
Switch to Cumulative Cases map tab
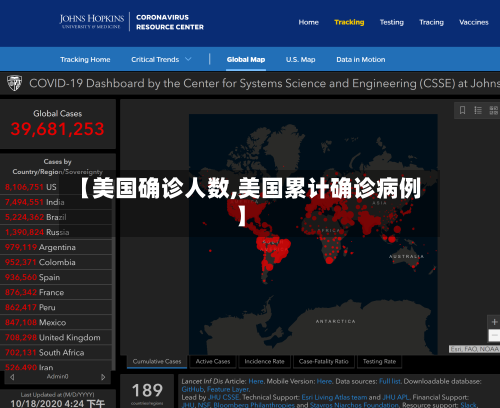(157, 361)
